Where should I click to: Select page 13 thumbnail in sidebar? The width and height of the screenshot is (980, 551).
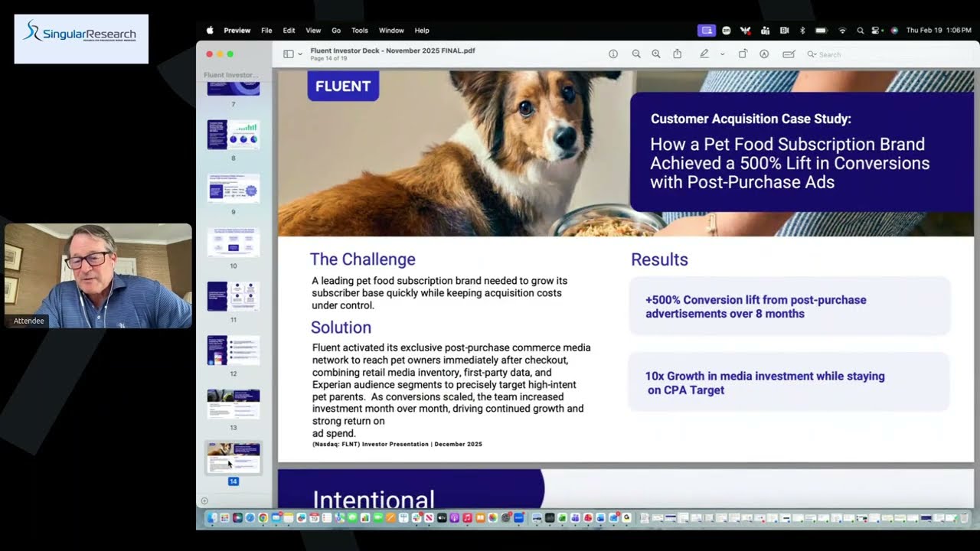(x=234, y=404)
